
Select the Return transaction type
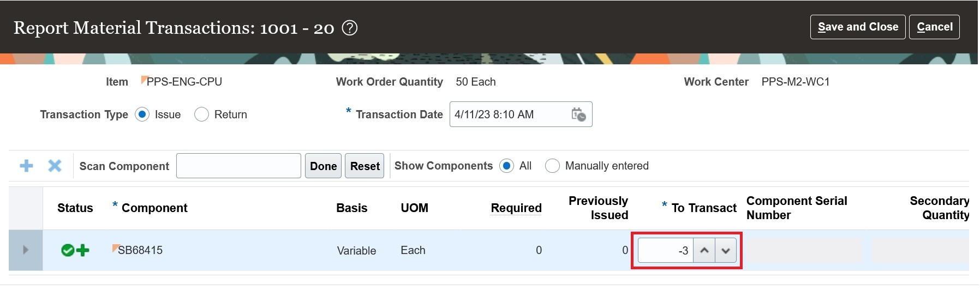pyautogui.click(x=201, y=114)
